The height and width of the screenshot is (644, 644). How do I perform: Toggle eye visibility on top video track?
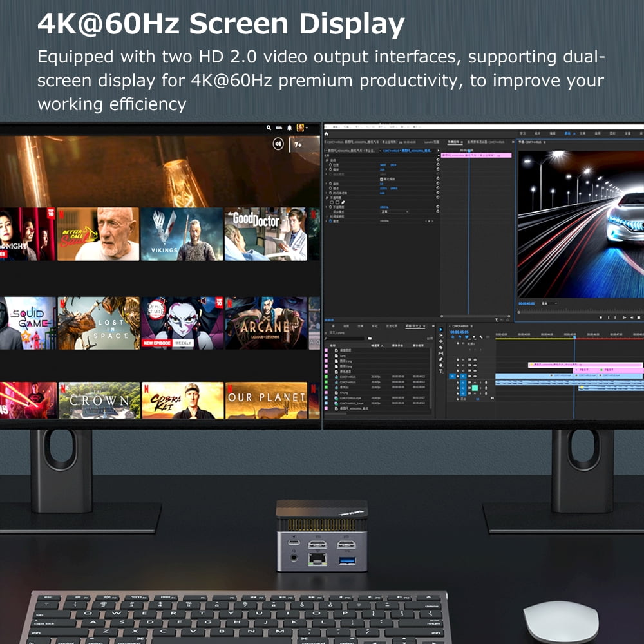[x=475, y=360]
